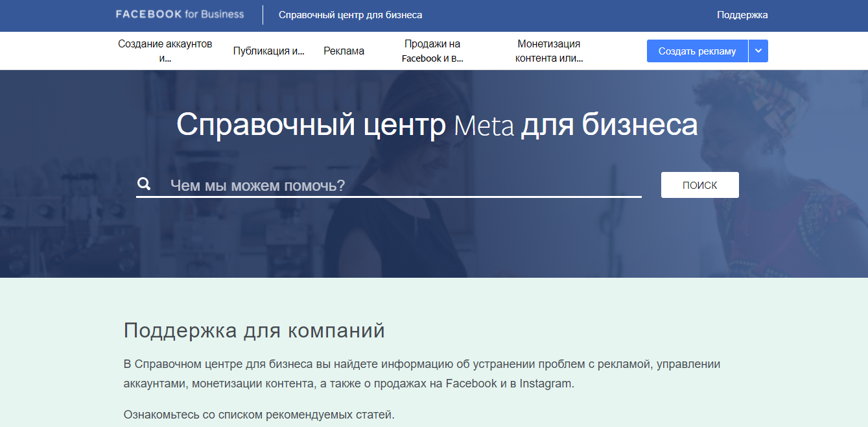The height and width of the screenshot is (427, 868).
Task: Click text Ознакомьтесь со списком рекомендуемых статей
Action: (x=259, y=414)
